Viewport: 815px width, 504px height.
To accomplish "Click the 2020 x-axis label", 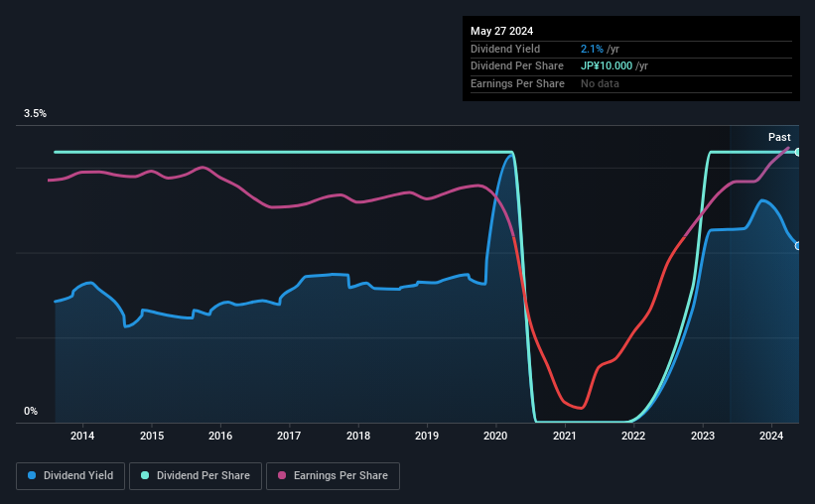I will (x=495, y=436).
